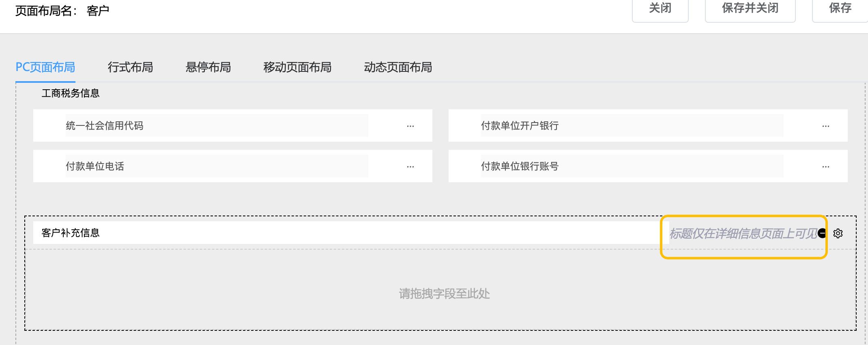Open the 移动页面布局 tab
The width and height of the screenshot is (868, 345).
click(297, 67)
